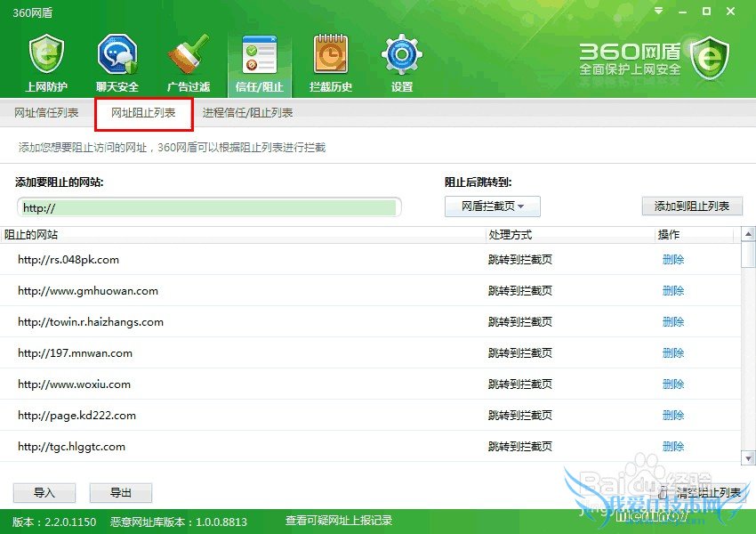Switch to the 进程信任/阻止列表 tab
756x534 pixels.
point(247,113)
